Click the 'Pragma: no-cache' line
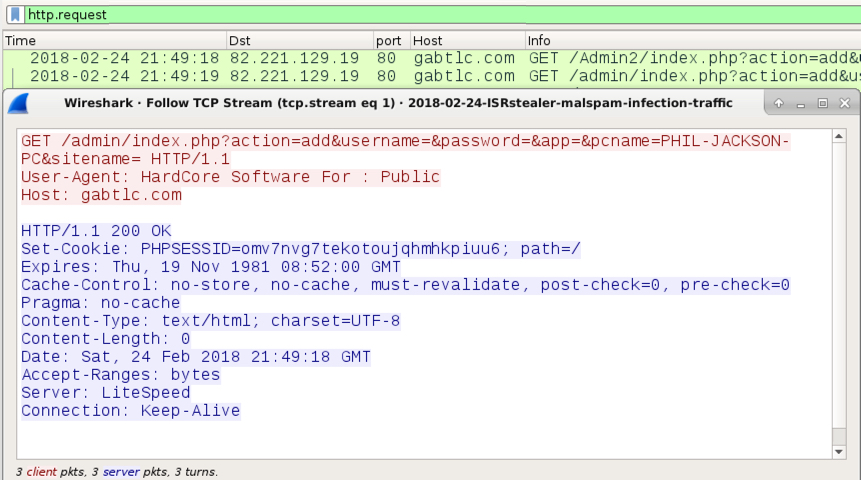861x480 pixels. pos(100,303)
